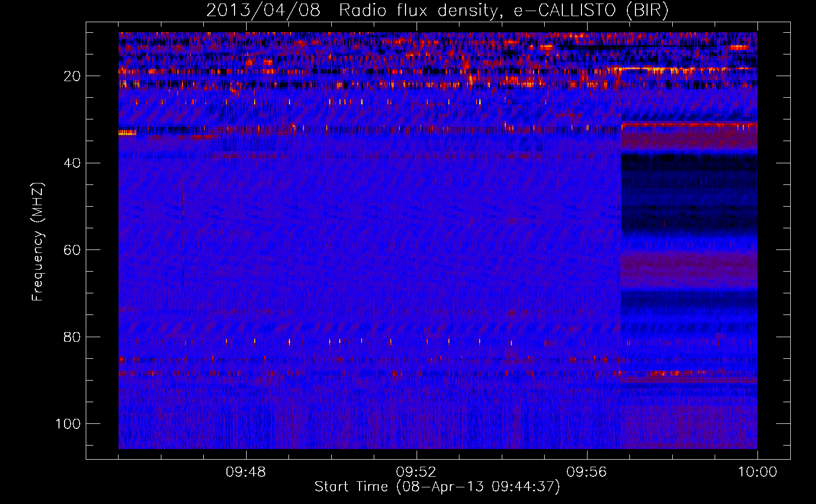Click the 40 MHz frequency tick label
Viewport: 816px width, 504px height.
73,163
